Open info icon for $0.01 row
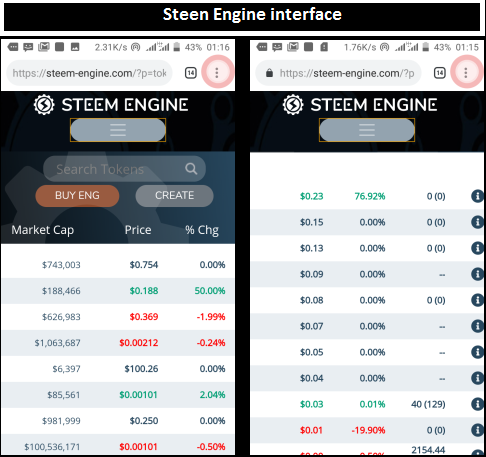486x457 pixels. [477, 430]
